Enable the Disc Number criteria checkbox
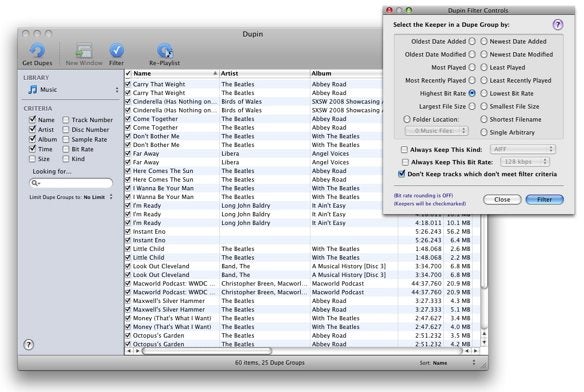 [x=66, y=129]
